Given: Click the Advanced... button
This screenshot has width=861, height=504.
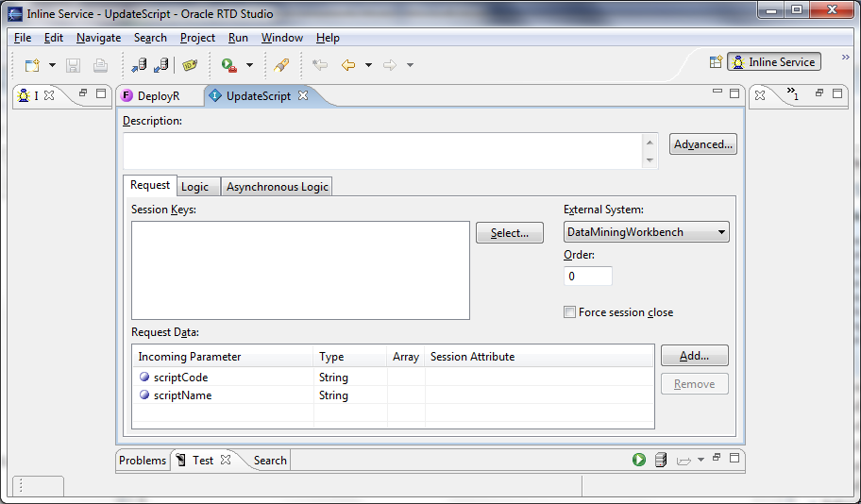Looking at the screenshot, I should pos(702,144).
